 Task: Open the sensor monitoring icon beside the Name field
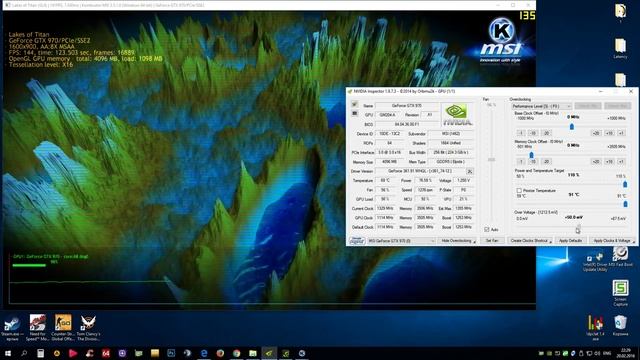coord(354,104)
